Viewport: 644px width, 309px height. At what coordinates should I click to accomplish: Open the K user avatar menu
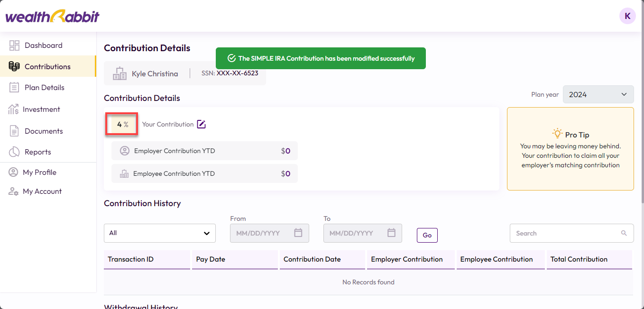pos(627,16)
